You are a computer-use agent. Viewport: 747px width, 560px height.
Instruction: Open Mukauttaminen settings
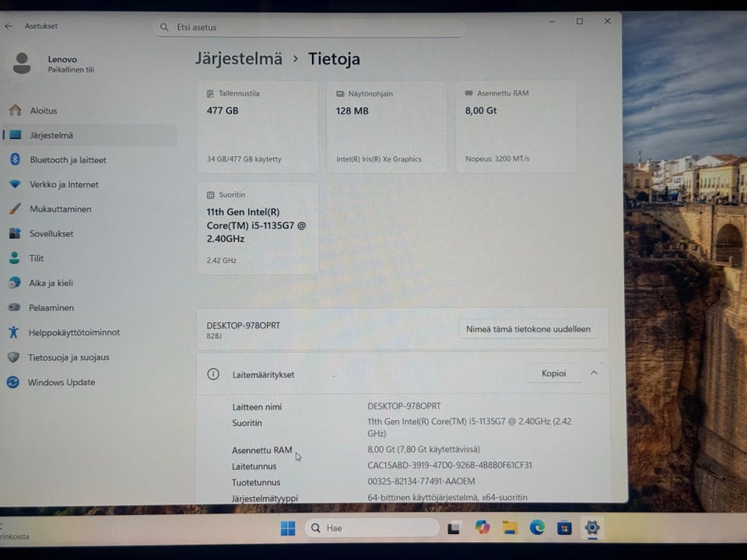pyautogui.click(x=89, y=209)
